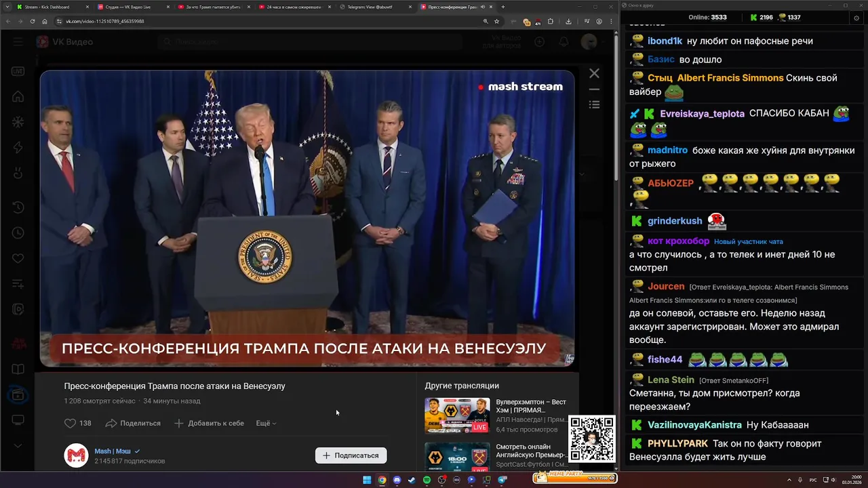This screenshot has width=868, height=488.
Task: Expand the Ещё dropdown menu
Action: click(266, 423)
